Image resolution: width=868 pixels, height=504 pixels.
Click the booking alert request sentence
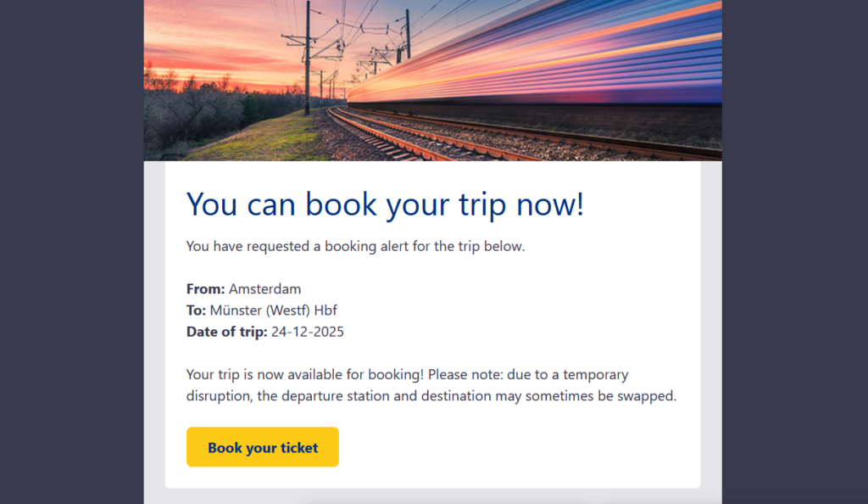355,247
